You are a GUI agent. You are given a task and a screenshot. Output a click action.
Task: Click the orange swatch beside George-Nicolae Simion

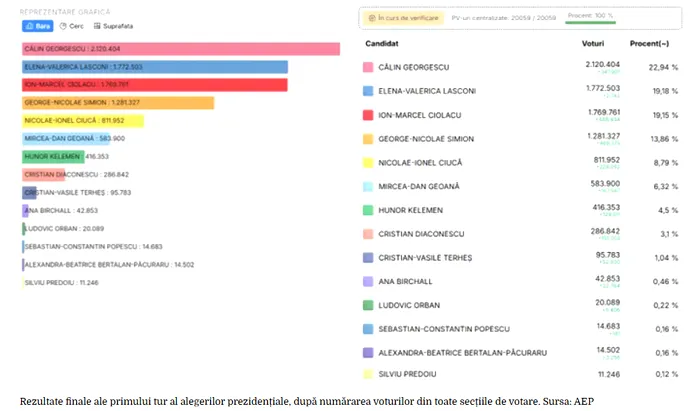pos(367,139)
